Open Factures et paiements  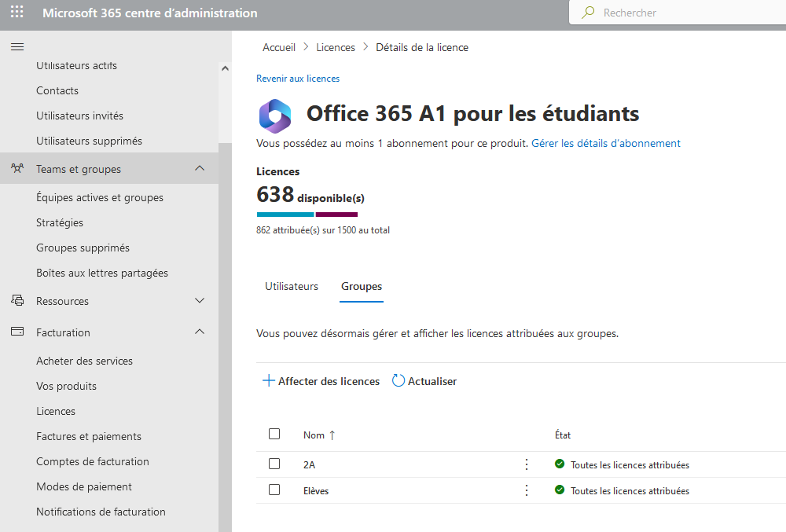coord(89,436)
